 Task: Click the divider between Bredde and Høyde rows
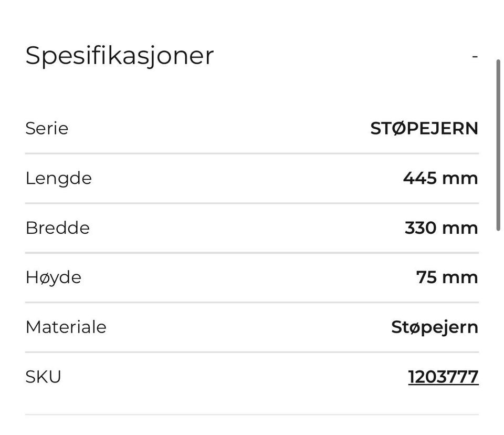(x=252, y=253)
